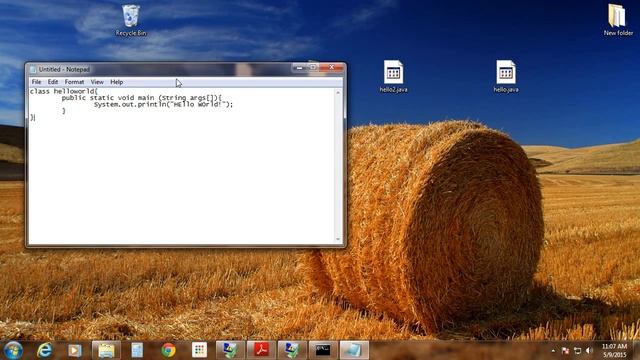Close the Untitled - Notepad window
Viewport: 640px width, 360px height.
coord(332,67)
